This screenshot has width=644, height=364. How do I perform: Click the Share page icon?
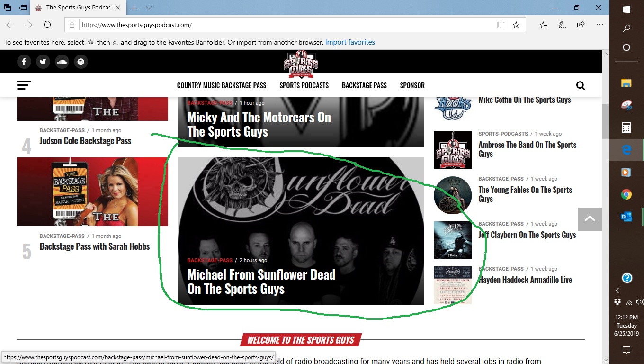pyautogui.click(x=581, y=25)
